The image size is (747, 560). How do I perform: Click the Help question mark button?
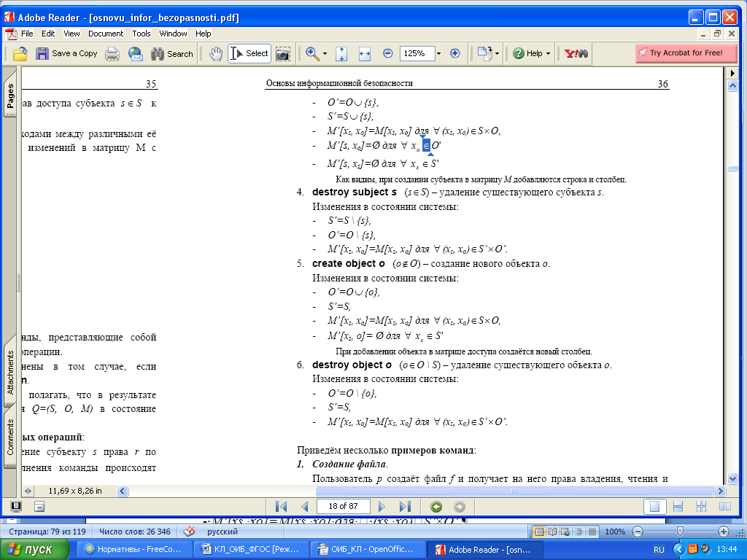(527, 53)
